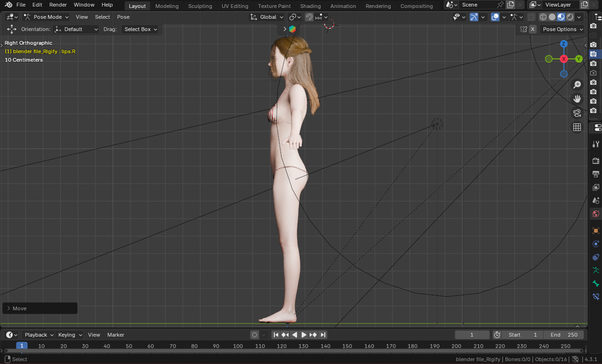602x364 pixels.
Task: Open the File menu
Action: [x=21, y=5]
